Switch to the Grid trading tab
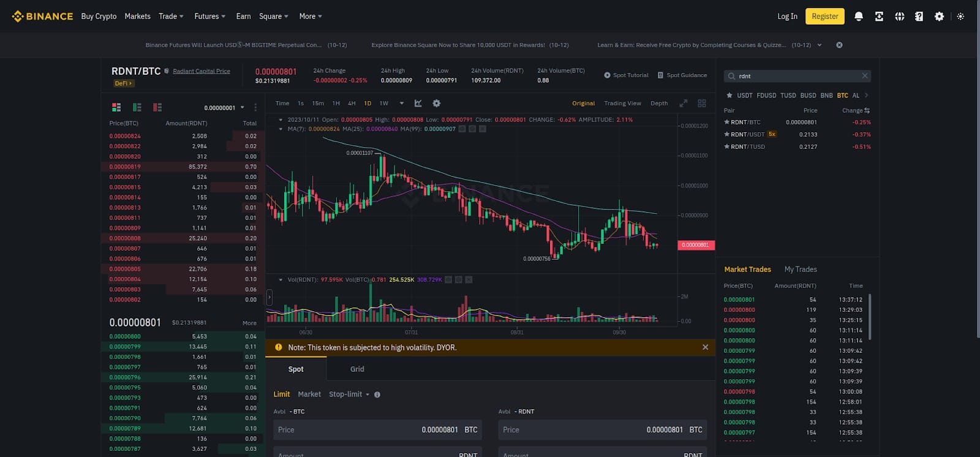Viewport: 980px width, 457px height. pos(357,369)
